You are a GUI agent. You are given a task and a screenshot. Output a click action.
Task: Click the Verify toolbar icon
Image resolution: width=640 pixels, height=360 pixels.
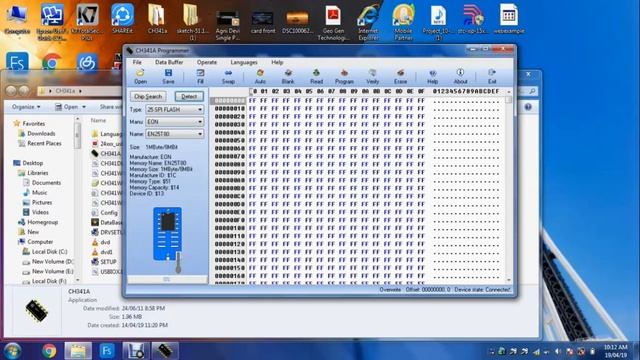[372, 76]
